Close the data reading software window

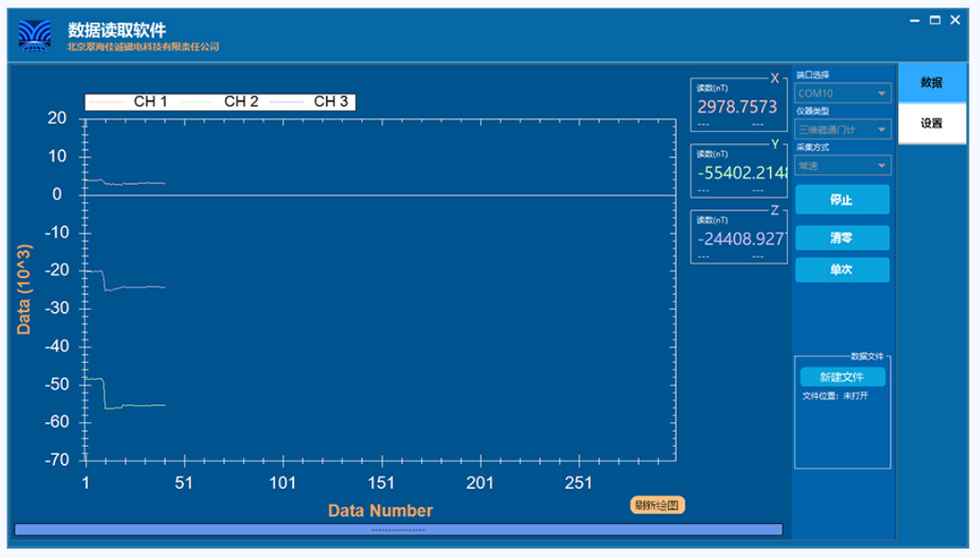[955, 20]
